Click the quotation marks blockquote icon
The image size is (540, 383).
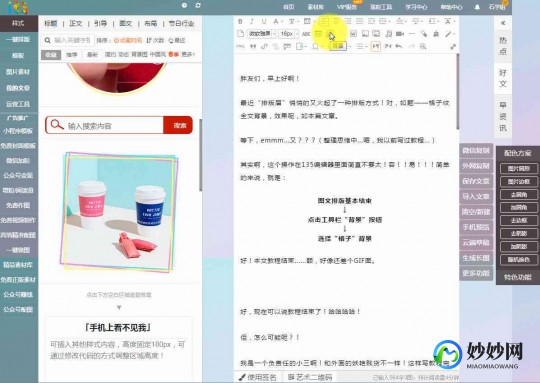252,46
